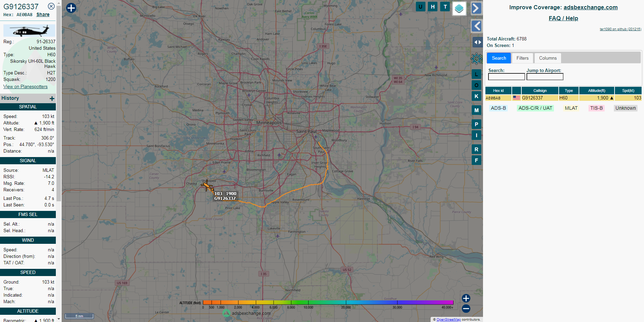Focus the Jump to Airport field
The image size is (644, 322).
tap(545, 77)
